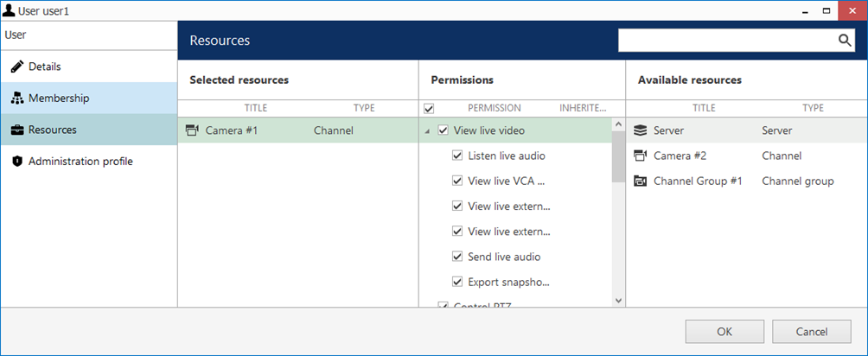Collapse the View live video permission group
Viewport: 868px width, 356px height.
428,131
